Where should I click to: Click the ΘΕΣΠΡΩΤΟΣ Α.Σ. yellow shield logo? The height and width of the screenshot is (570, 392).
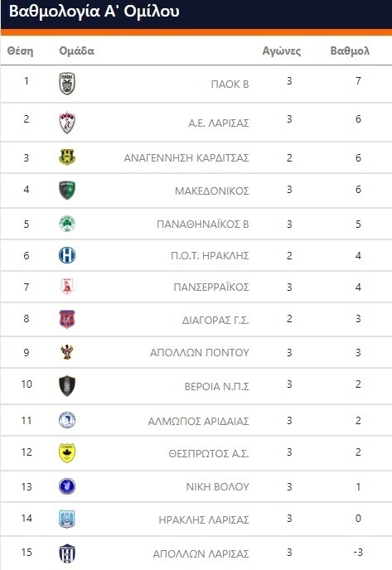[x=67, y=453]
